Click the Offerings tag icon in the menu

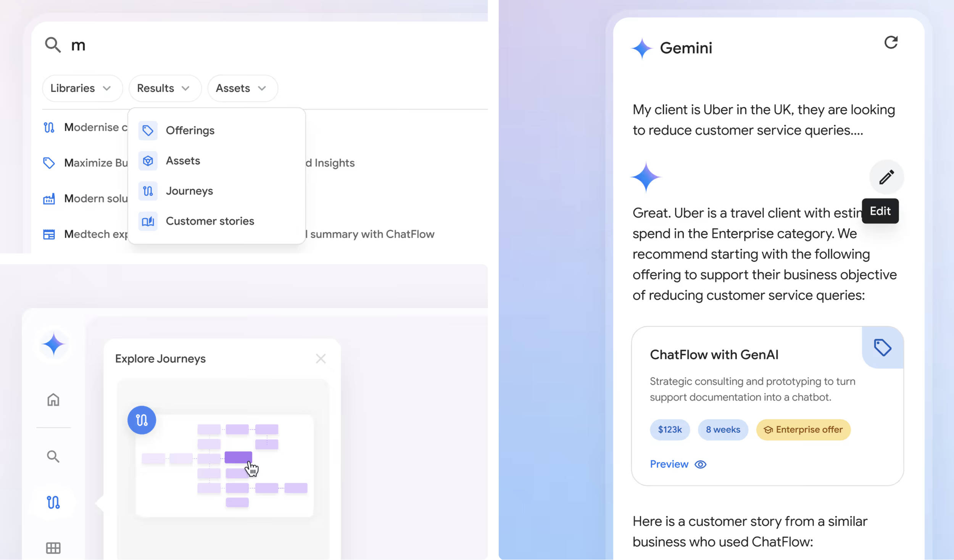click(148, 130)
